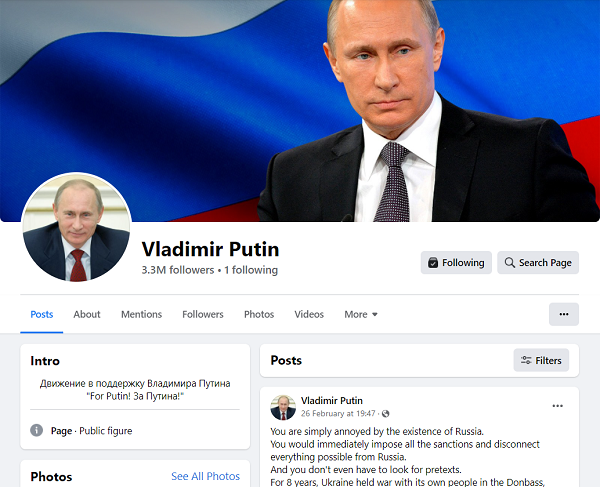This screenshot has height=487, width=600.
Task: Toggle the Following button
Action: 456,262
